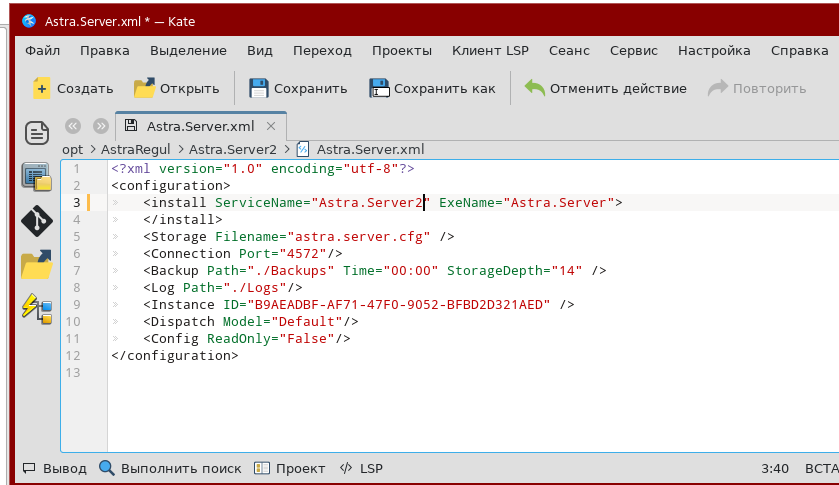This screenshot has width=839, height=485.
Task: Close the Astra.Server.xml tab
Action: pos(272,126)
